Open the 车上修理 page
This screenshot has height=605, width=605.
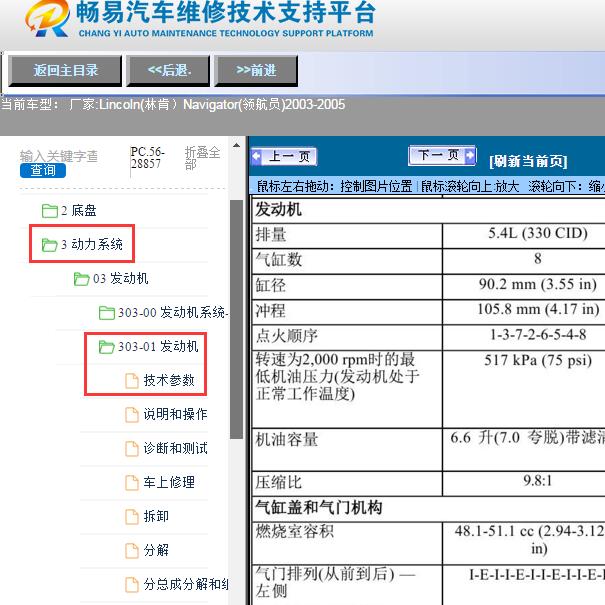pos(169,483)
